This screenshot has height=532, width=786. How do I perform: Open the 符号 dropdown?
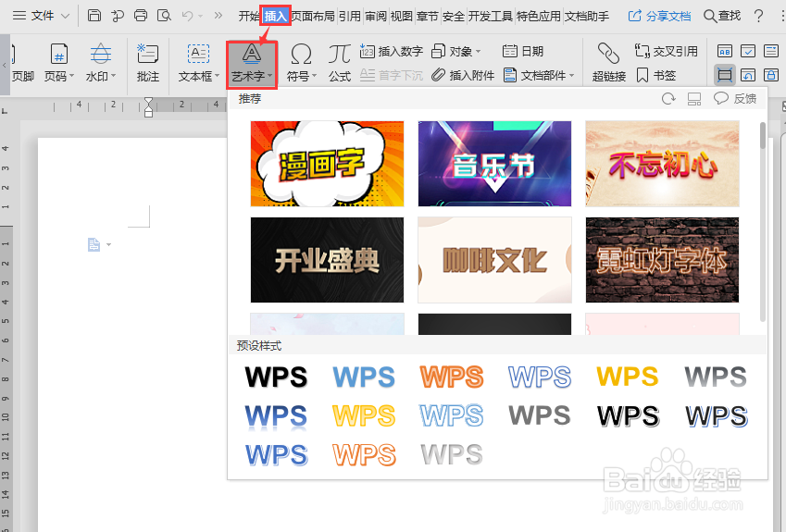(x=301, y=62)
